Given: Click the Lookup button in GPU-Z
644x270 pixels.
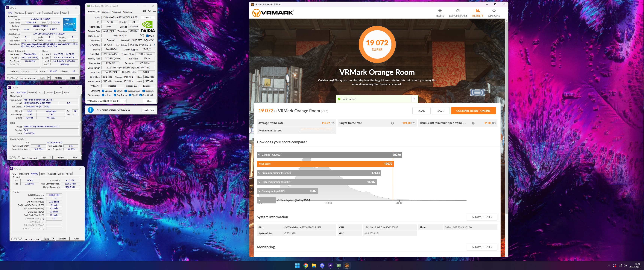Looking at the screenshot, I should [148, 18].
